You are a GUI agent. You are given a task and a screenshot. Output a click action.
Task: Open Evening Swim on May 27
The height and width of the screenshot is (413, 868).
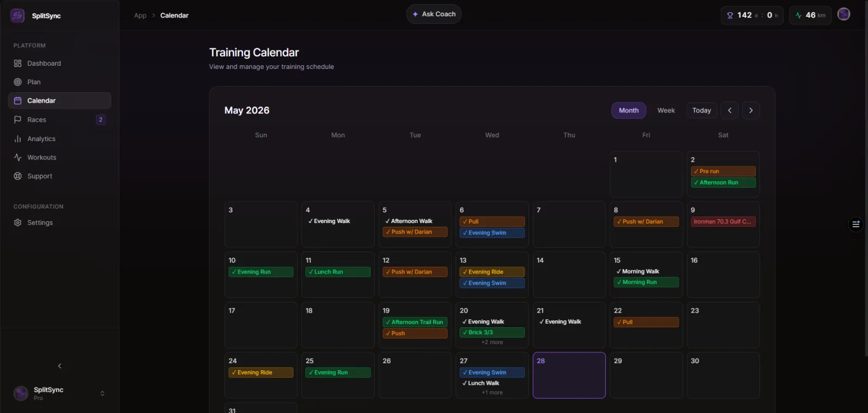[492, 372]
